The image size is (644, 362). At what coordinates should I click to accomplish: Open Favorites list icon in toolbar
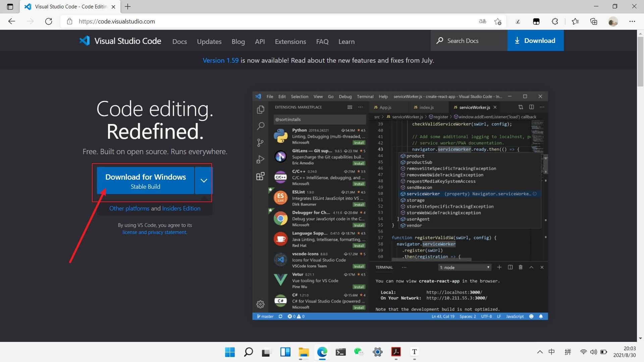point(575,21)
